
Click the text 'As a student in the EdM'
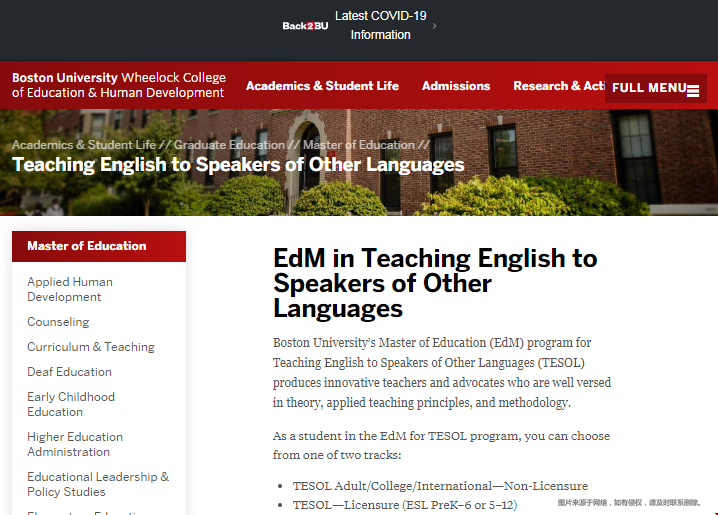coord(441,445)
